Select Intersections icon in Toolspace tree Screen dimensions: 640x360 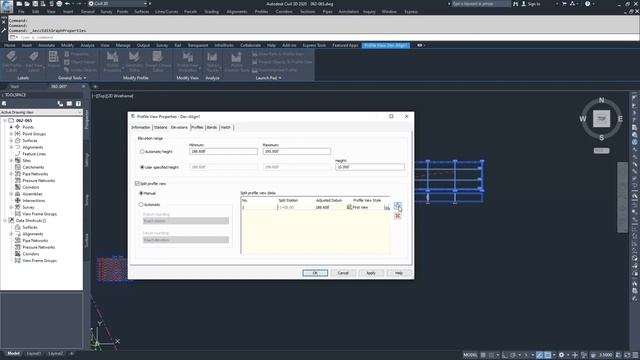pos(18,200)
